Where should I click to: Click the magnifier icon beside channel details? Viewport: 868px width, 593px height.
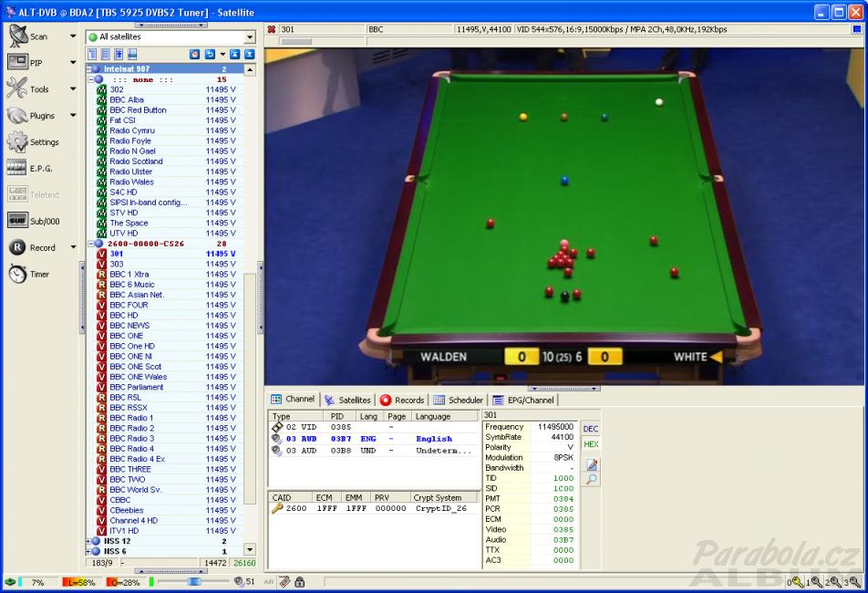coord(591,480)
